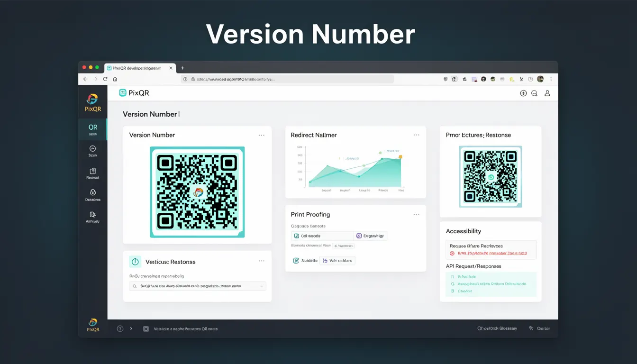Click the browser forward arrow
Screen dimensions: 637x364
coord(95,79)
